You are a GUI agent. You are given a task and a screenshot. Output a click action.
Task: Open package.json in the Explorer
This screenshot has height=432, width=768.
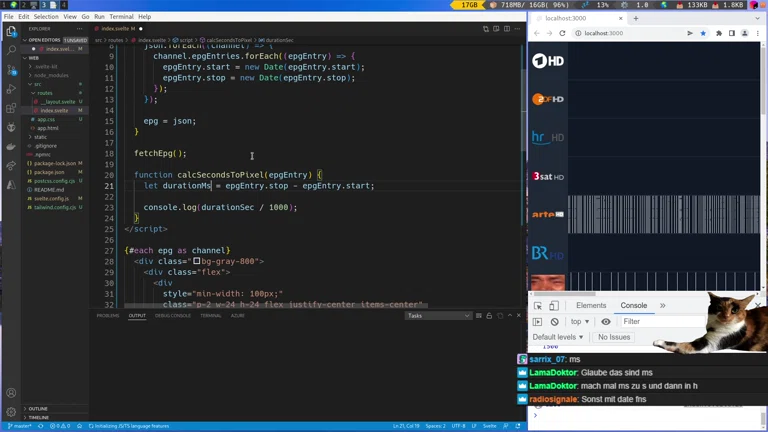(48, 172)
